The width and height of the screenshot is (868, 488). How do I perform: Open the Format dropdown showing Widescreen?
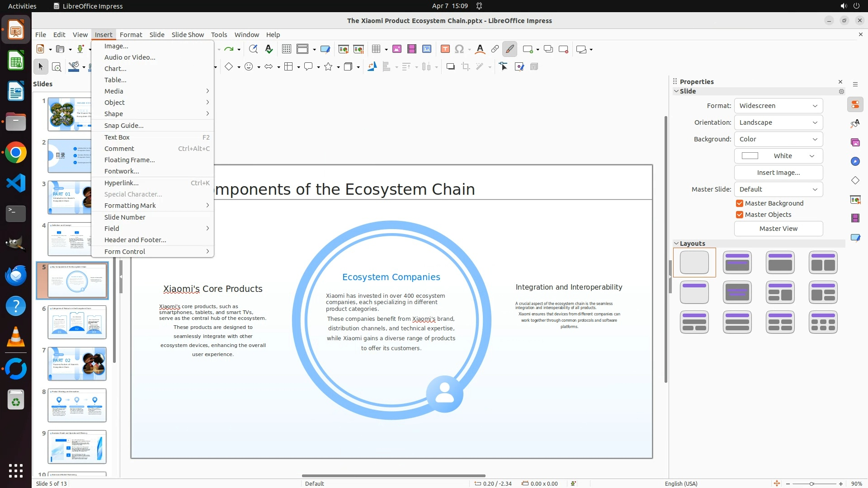tap(778, 106)
